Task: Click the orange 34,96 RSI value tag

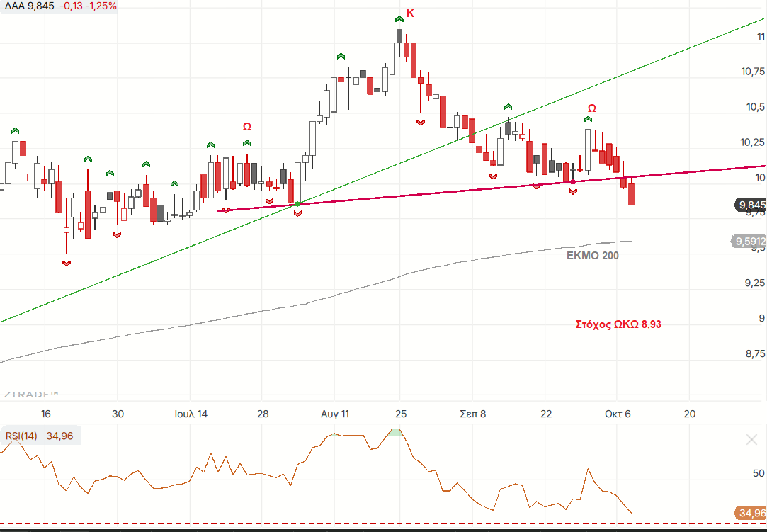Action: pos(751,513)
